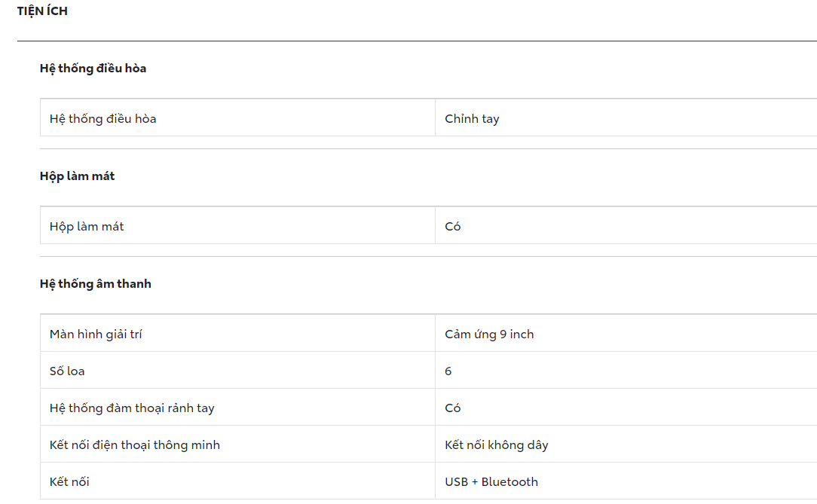
Task: Click the Có value for hands-free calling row
Action: (452, 408)
